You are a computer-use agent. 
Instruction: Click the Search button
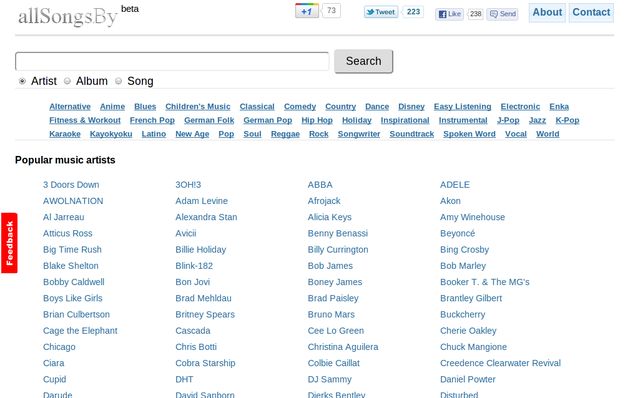click(364, 61)
